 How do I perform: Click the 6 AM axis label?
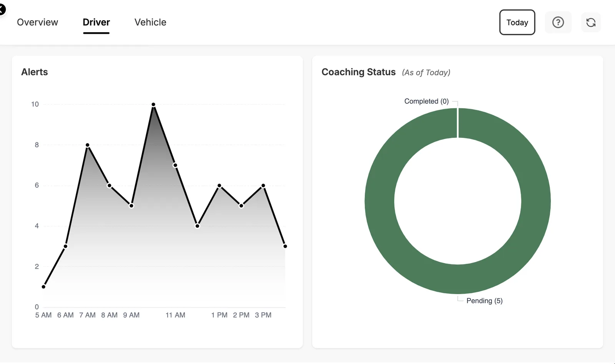point(65,315)
